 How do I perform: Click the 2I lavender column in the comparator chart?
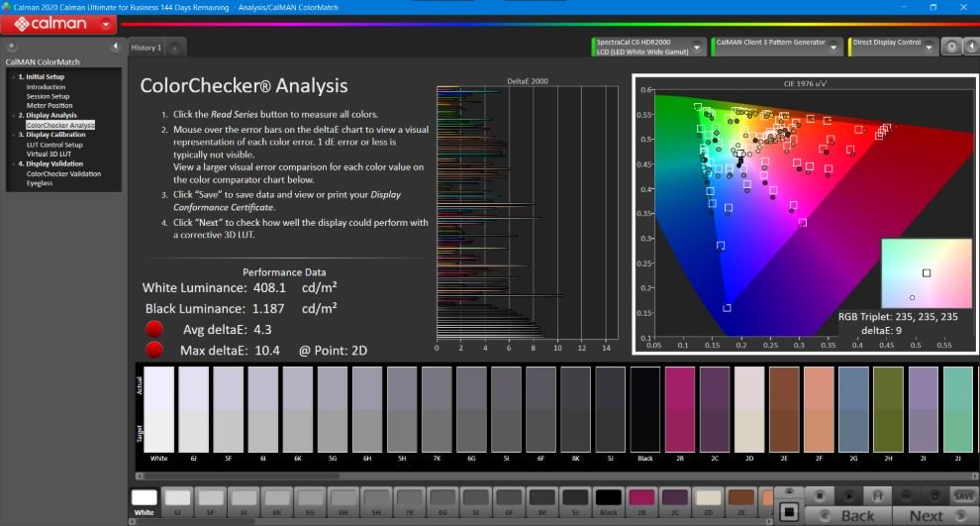pos(924,410)
